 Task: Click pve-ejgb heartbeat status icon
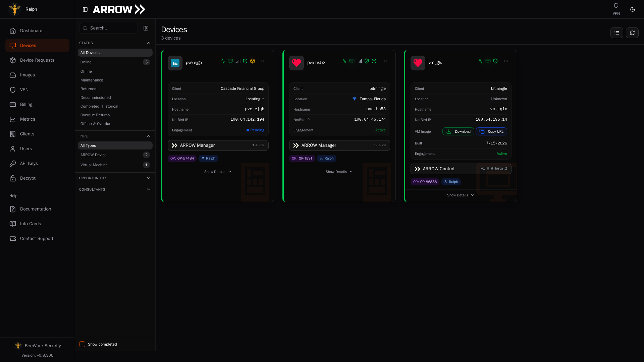tap(223, 61)
